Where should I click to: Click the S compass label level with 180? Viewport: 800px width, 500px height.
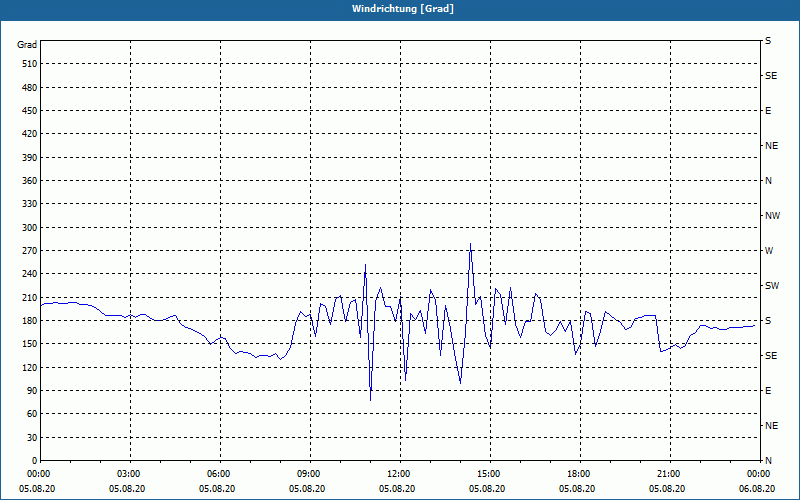tap(768, 321)
